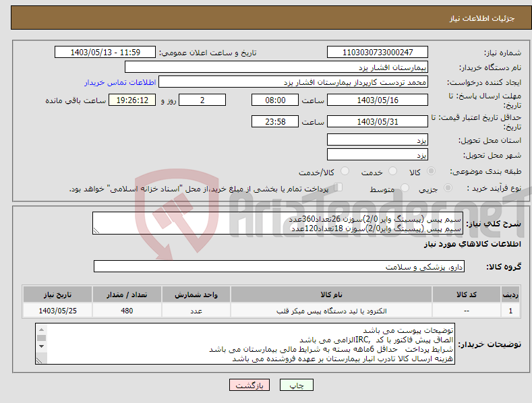Click the general description textarea شرح کلی نیاز
Image resolution: width=532 pixels, height=403 pixels.
tap(278, 223)
